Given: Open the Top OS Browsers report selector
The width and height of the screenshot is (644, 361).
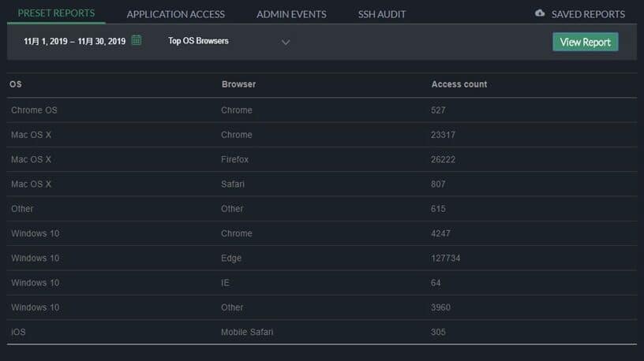Looking at the screenshot, I should tap(199, 41).
